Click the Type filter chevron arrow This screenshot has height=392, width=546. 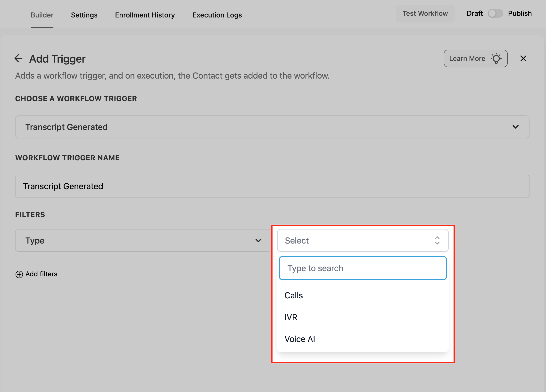(x=258, y=240)
